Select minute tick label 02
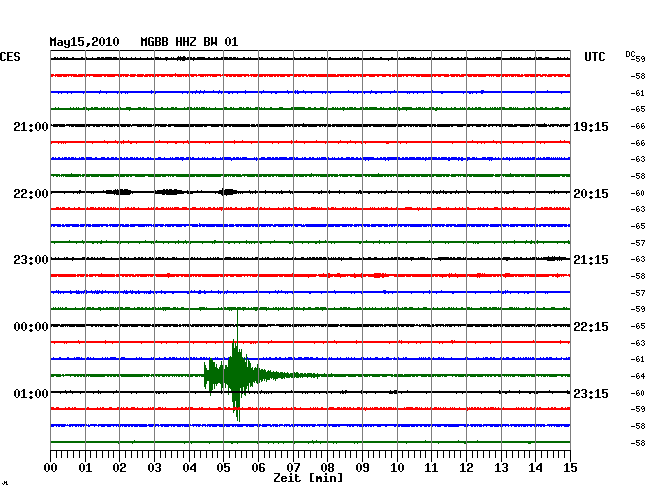Image resolution: width=650 pixels, height=494 pixels. [x=119, y=468]
